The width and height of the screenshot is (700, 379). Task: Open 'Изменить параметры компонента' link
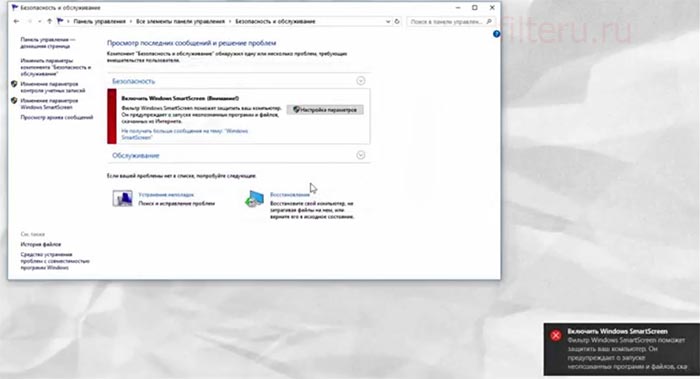pyautogui.click(x=55, y=67)
